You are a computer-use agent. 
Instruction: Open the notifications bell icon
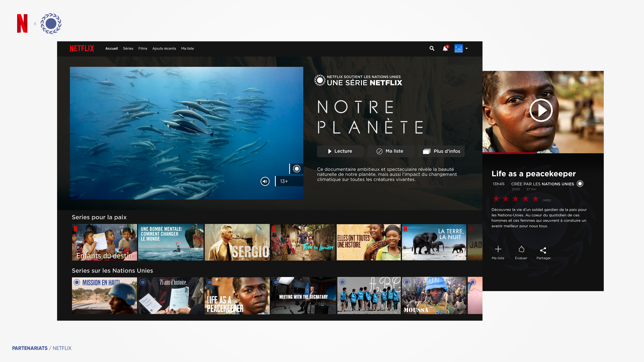coord(446,48)
